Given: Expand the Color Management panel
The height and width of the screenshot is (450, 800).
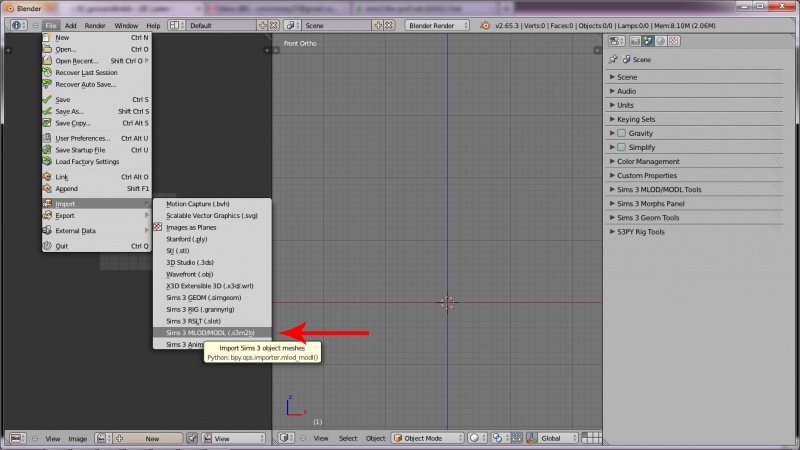Looking at the screenshot, I should 695,161.
